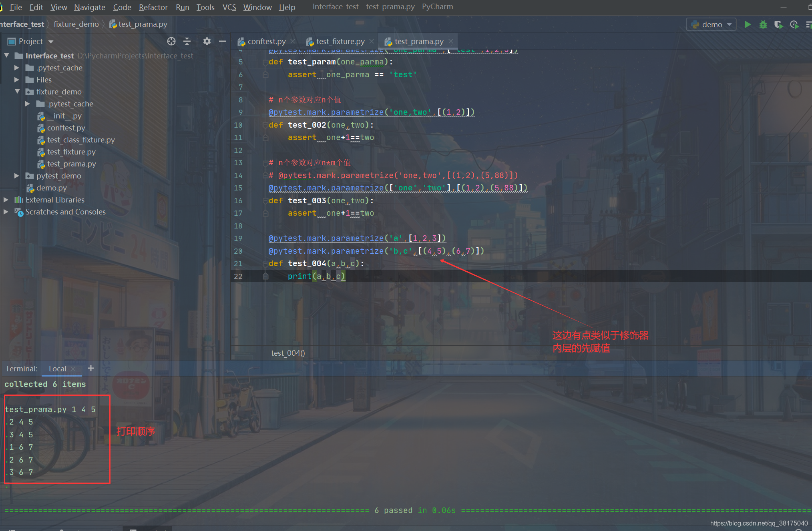
Task: Open the profiler run icon
Action: pyautogui.click(x=794, y=24)
